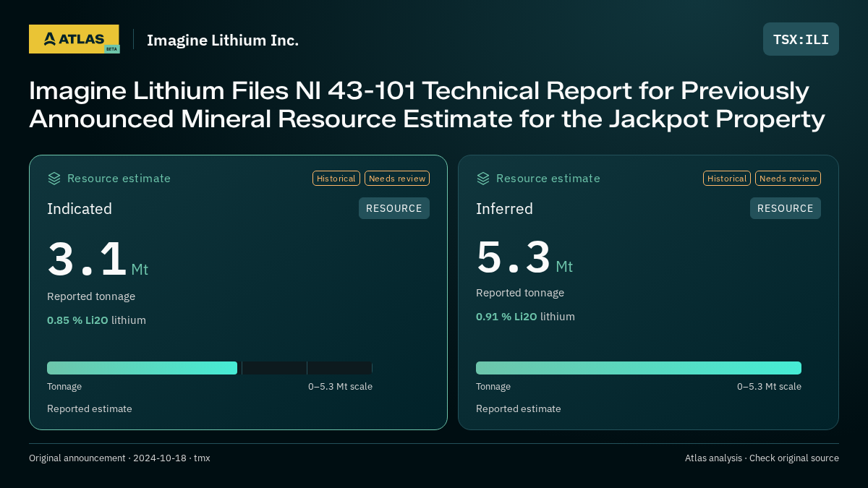
Task: Click the Reported tonnage label under 3.1 Mt
Action: pyautogui.click(x=91, y=296)
